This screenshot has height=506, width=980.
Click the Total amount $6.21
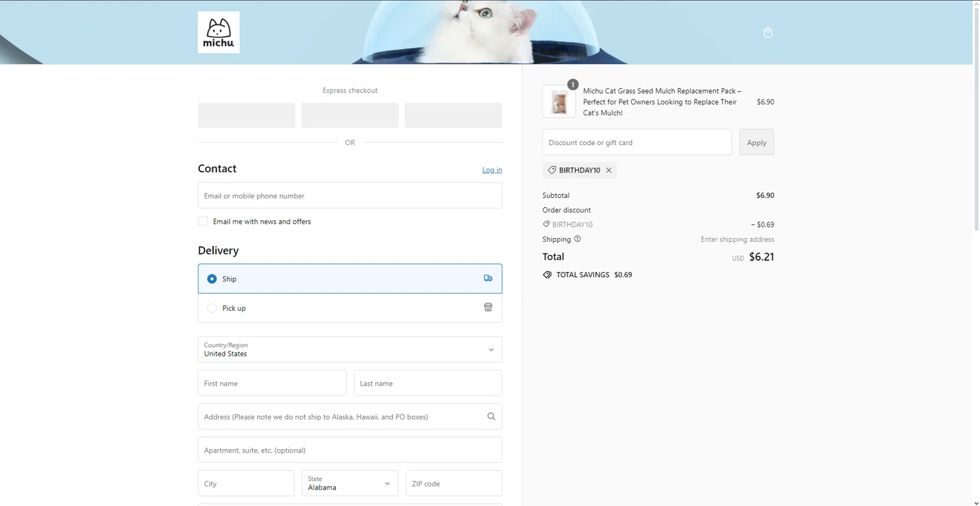[x=762, y=257]
